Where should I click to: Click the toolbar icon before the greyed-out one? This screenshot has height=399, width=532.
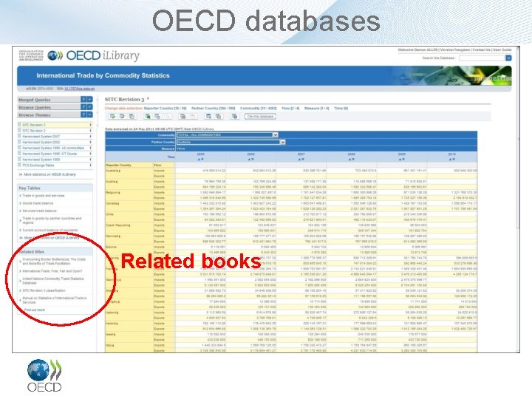[183, 117]
